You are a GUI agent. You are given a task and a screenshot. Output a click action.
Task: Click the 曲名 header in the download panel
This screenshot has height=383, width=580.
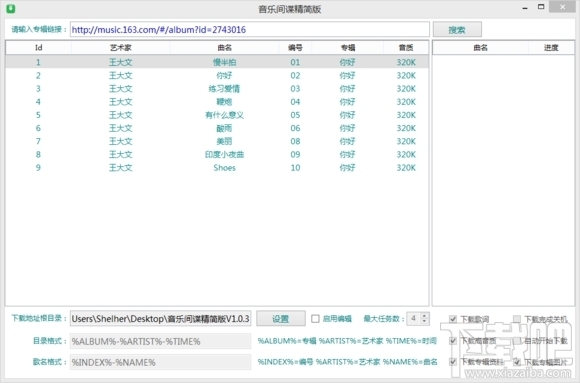(x=480, y=48)
